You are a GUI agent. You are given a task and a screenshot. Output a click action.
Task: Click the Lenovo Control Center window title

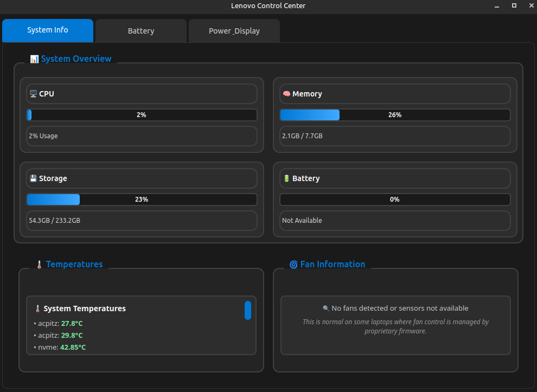point(268,6)
